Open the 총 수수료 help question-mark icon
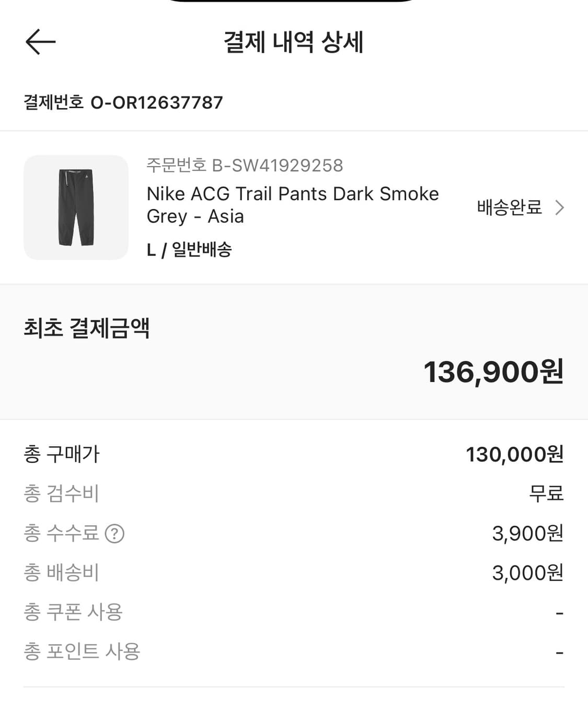This screenshot has height=708, width=588. point(114,533)
